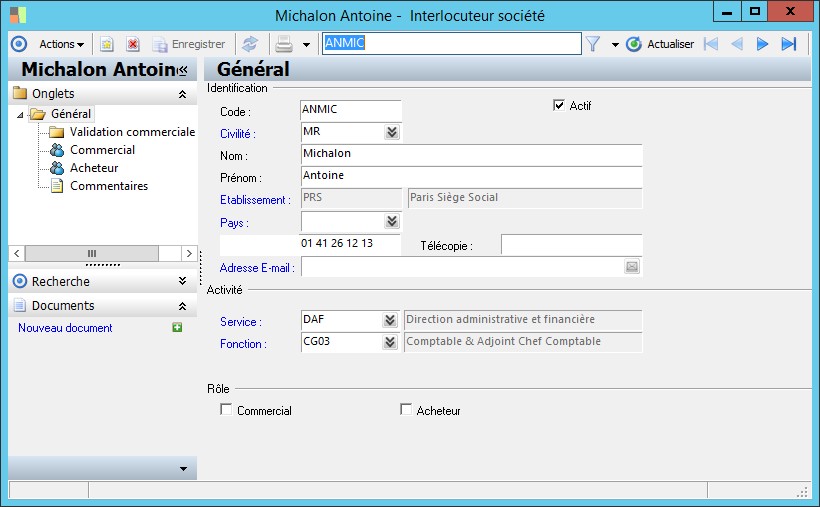The image size is (820, 507).
Task: Click the Onglets folder icon
Action: (x=20, y=93)
